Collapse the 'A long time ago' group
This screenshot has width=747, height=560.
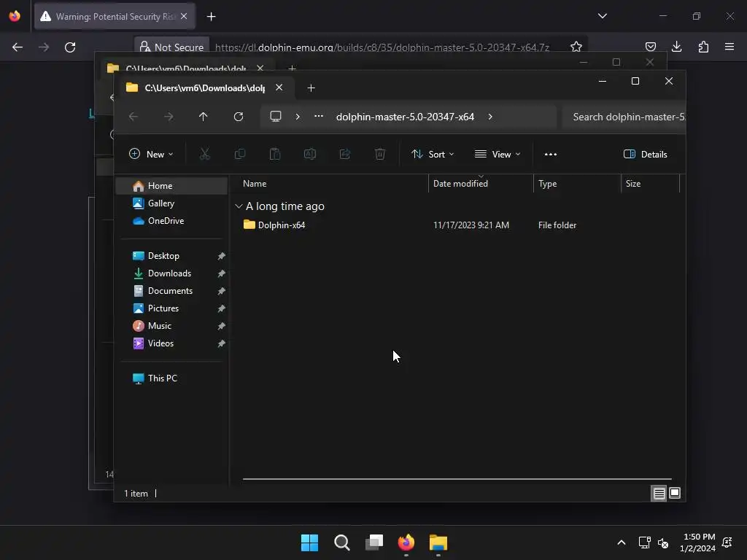pyautogui.click(x=239, y=206)
